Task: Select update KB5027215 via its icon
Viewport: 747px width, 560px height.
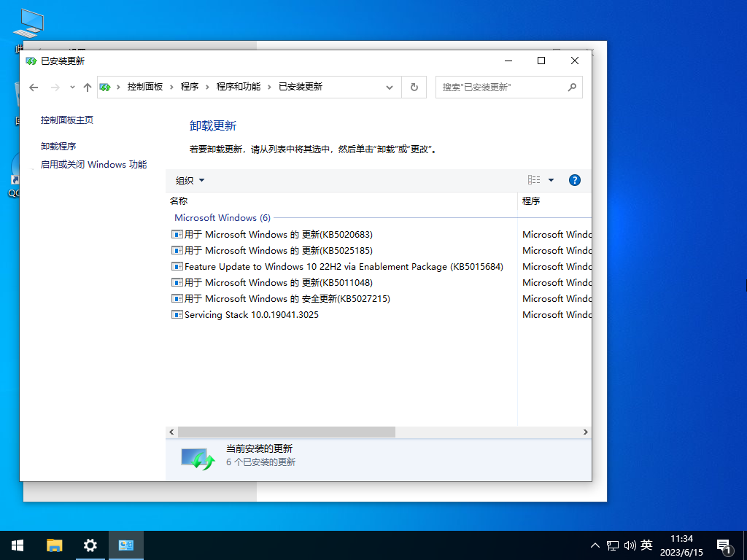Action: 176,298
